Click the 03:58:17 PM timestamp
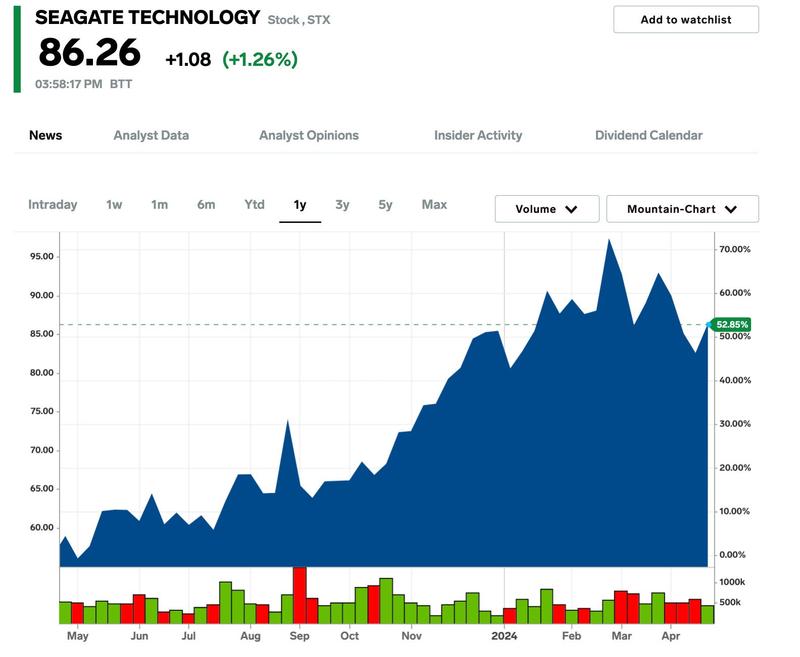Viewport: 800px width, 657px height. tap(68, 84)
